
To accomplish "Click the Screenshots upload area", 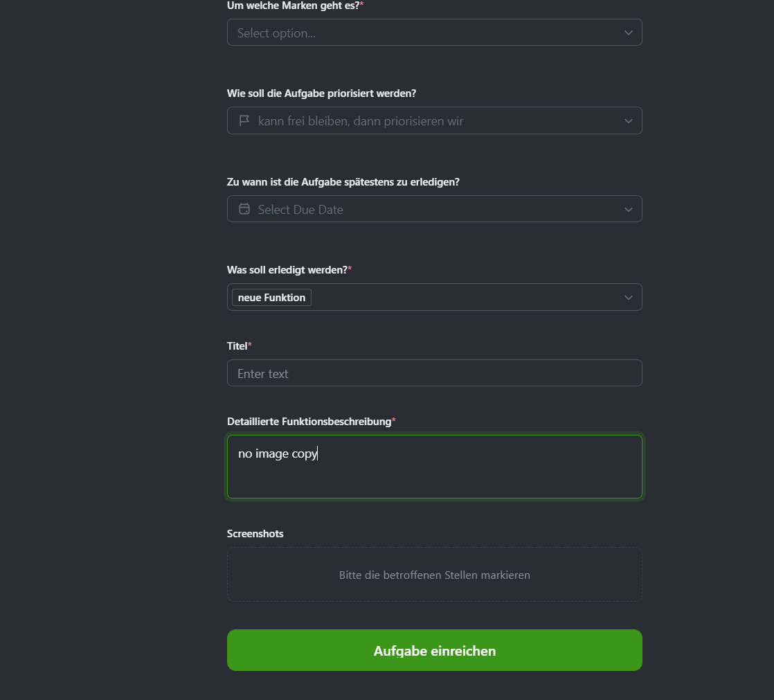I will point(434,574).
